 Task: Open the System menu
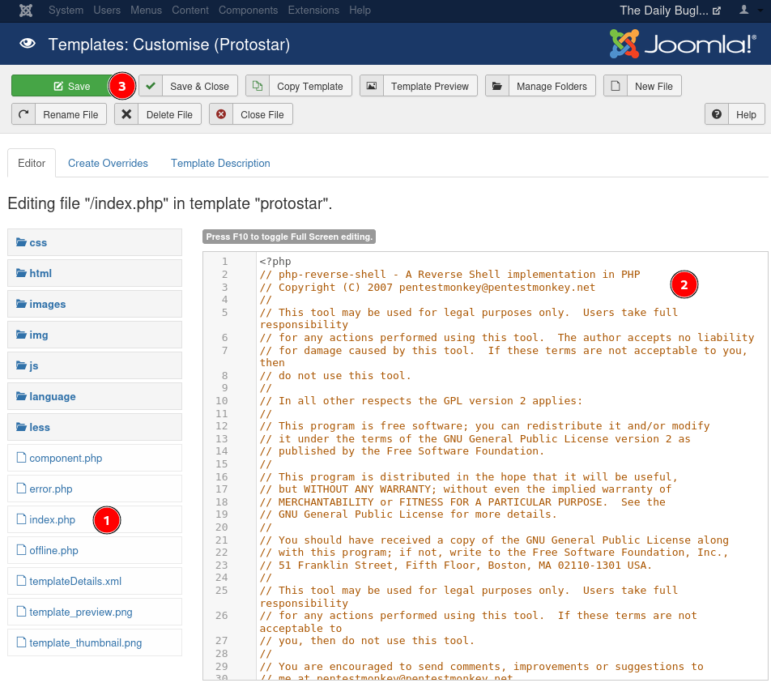point(66,11)
